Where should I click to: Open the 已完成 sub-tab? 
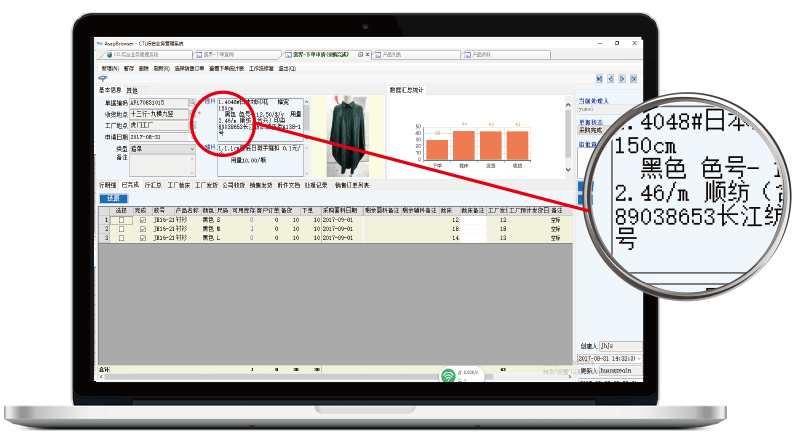tap(130, 185)
